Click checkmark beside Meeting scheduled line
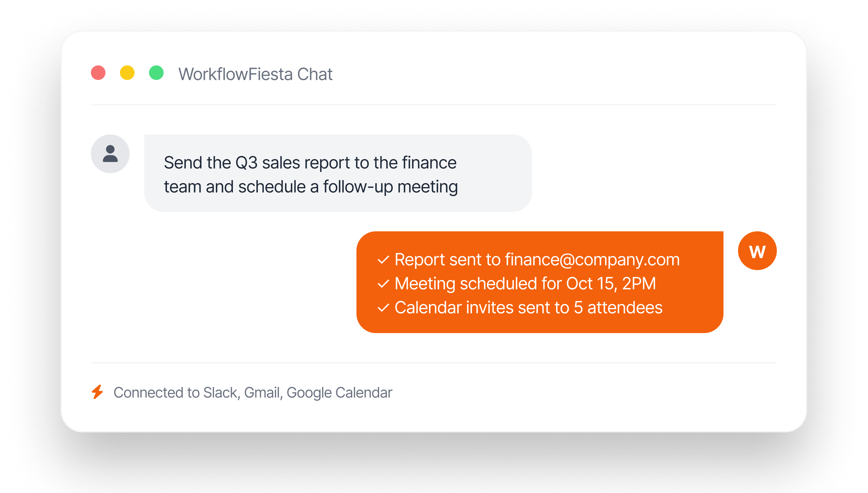The height and width of the screenshot is (493, 868). click(x=383, y=284)
